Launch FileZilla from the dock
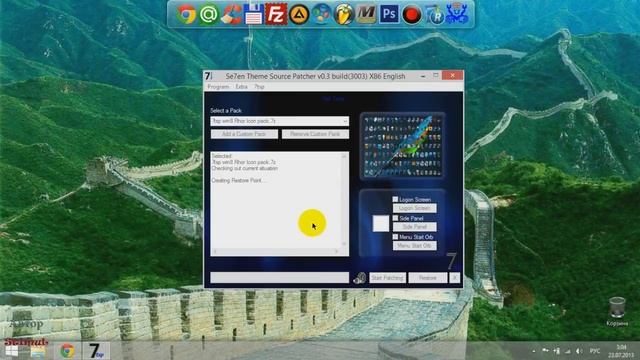 276,15
